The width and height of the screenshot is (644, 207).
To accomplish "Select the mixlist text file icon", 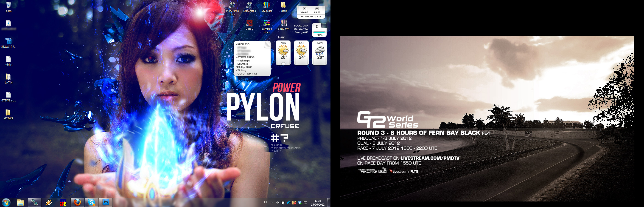I will [8, 61].
